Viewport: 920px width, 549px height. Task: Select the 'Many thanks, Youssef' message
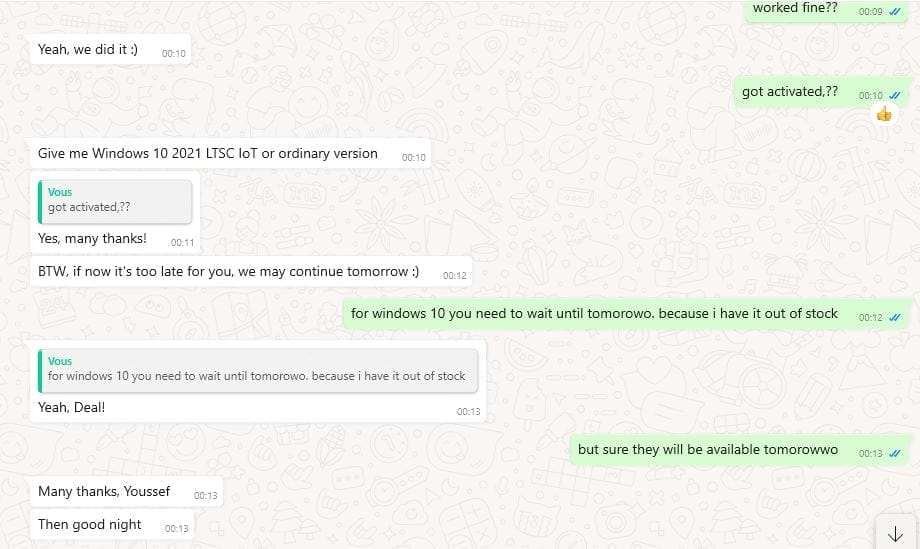pos(126,492)
